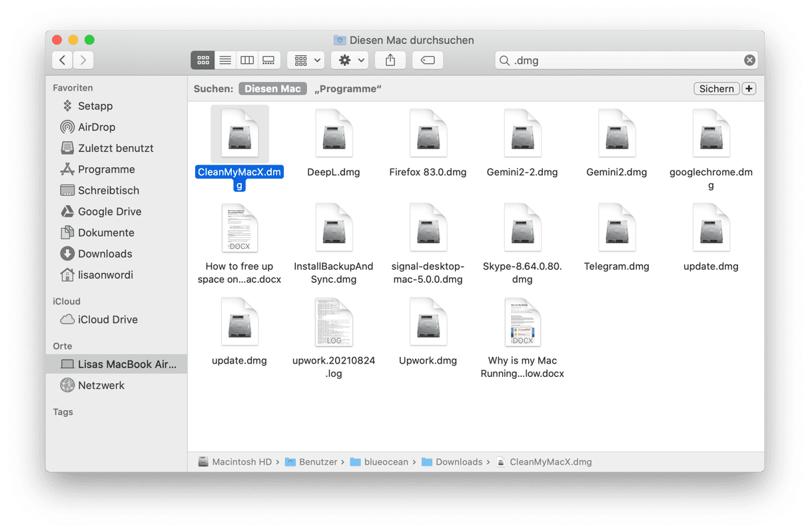810x532 pixels.
Task: Clear the search field text
Action: click(x=749, y=60)
